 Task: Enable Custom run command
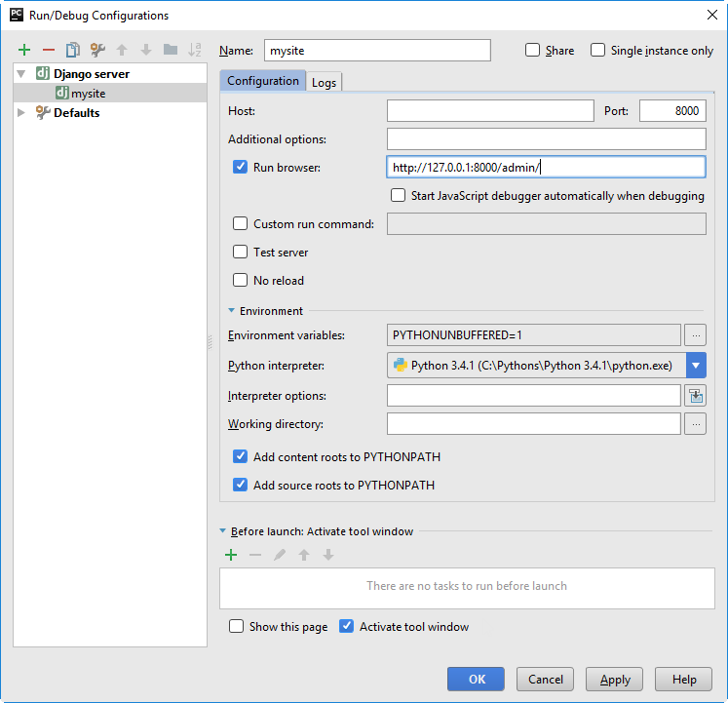click(x=240, y=223)
